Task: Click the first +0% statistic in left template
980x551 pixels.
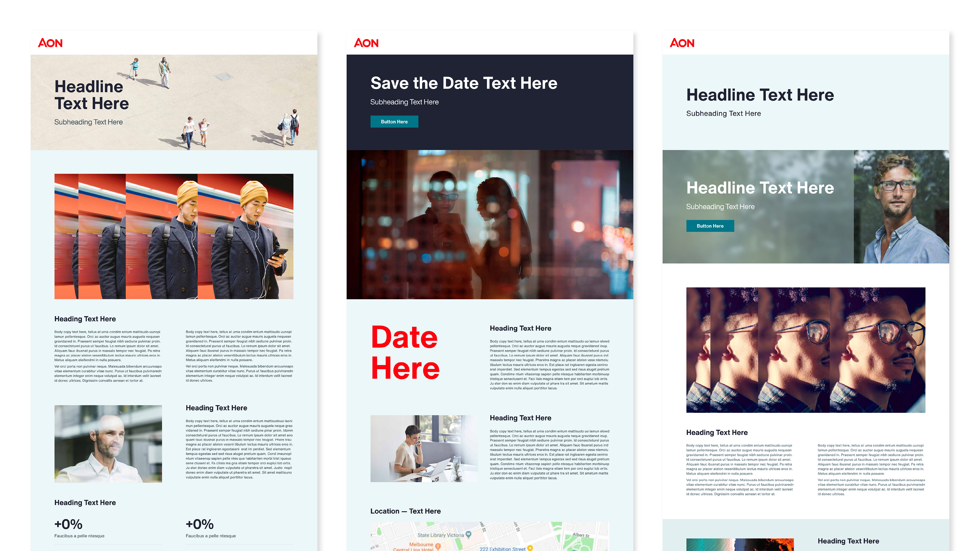Action: 68,524
